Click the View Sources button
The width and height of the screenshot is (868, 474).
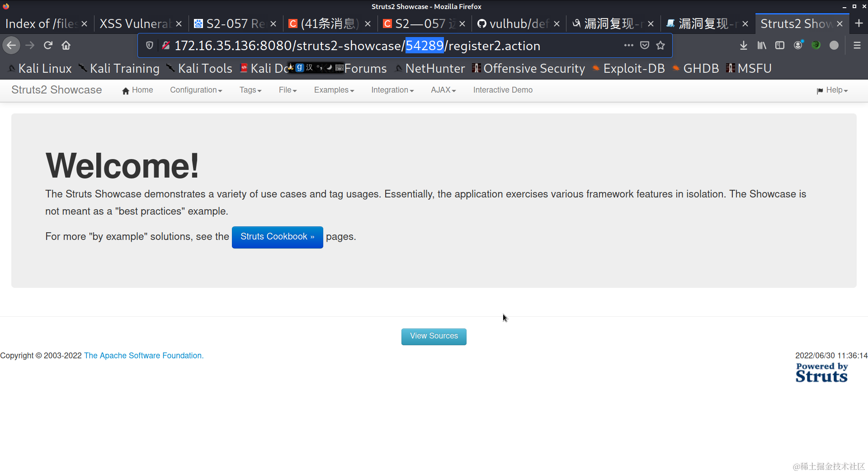point(434,336)
